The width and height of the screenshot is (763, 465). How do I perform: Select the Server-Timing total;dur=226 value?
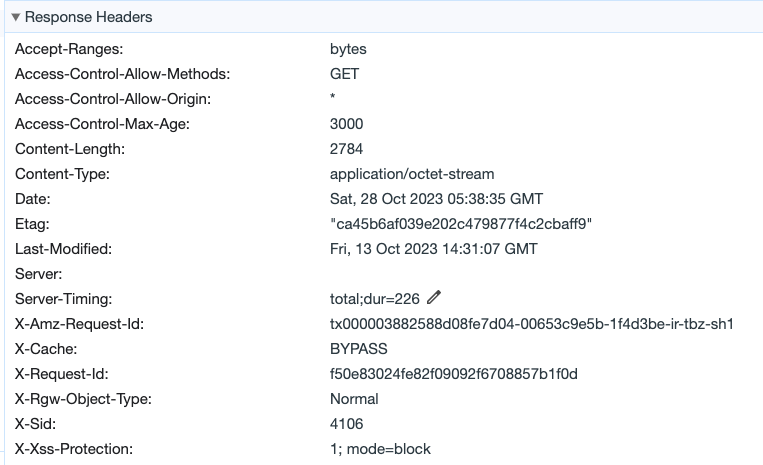(x=375, y=299)
